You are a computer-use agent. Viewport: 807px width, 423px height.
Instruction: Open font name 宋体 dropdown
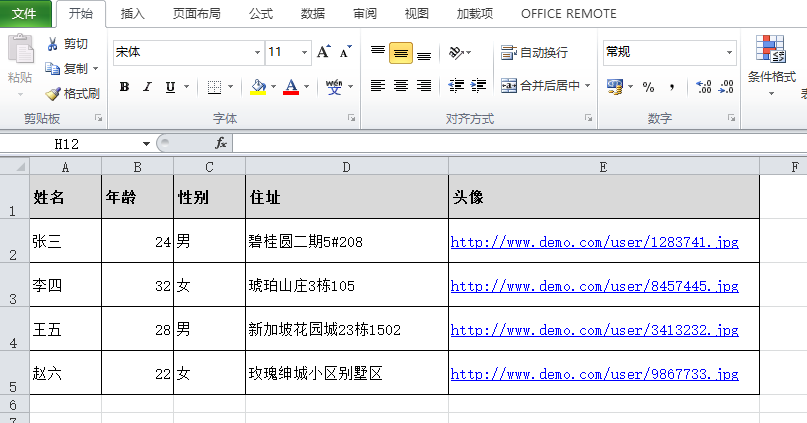coord(257,52)
